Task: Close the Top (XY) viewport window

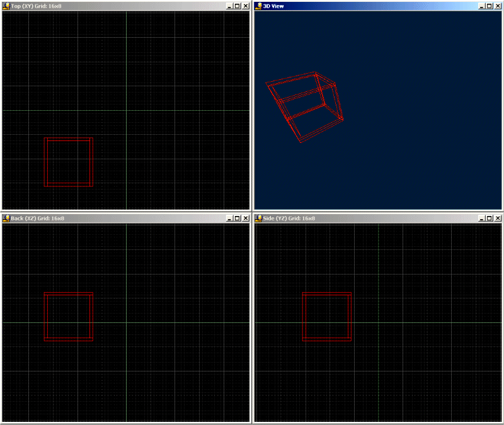Action: click(246, 6)
